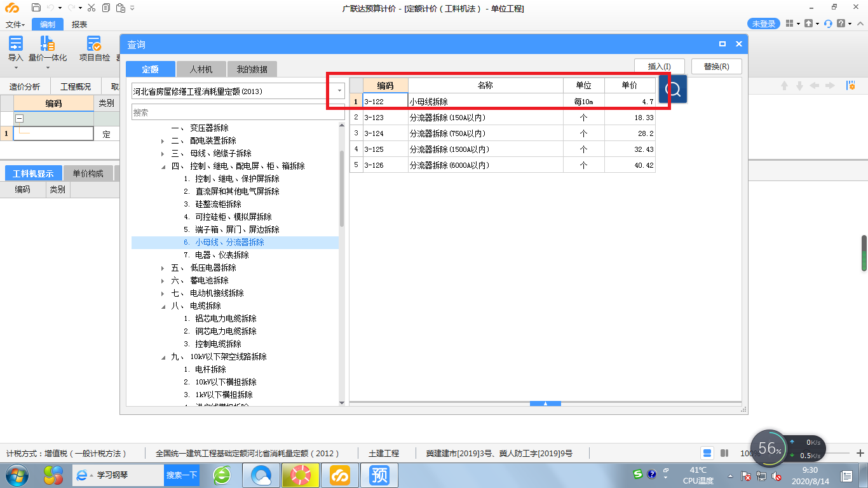Click the 预 taskbar application icon
This screenshot has width=868, height=488.
click(379, 475)
